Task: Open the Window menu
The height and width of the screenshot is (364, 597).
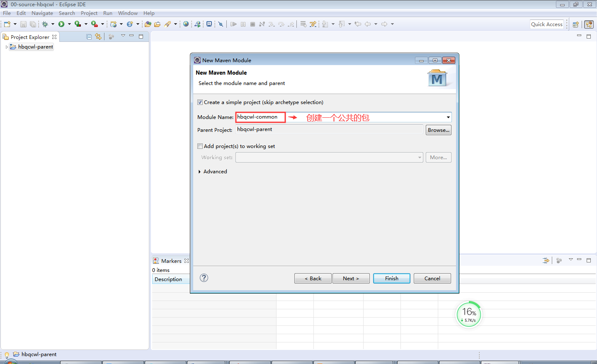Action: (128, 13)
